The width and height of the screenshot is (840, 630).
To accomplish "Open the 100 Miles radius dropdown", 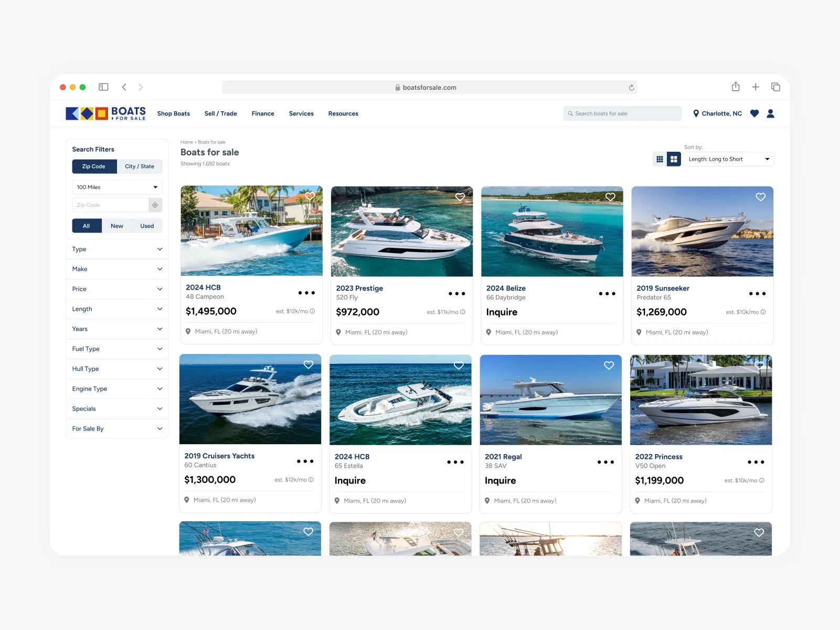I will click(x=117, y=187).
